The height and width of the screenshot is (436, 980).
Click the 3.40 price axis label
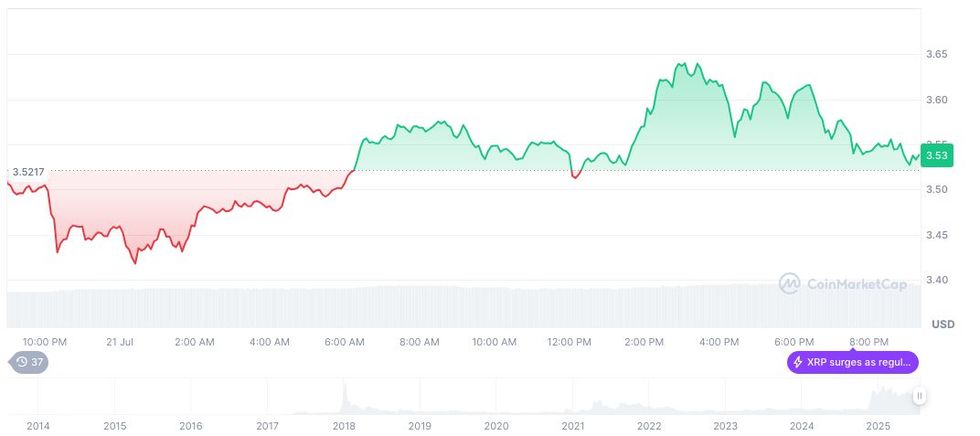click(936, 280)
